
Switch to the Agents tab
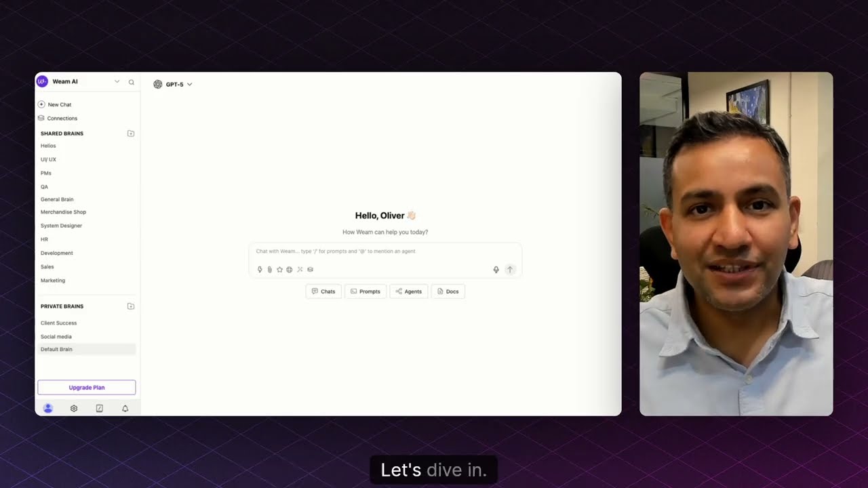409,291
